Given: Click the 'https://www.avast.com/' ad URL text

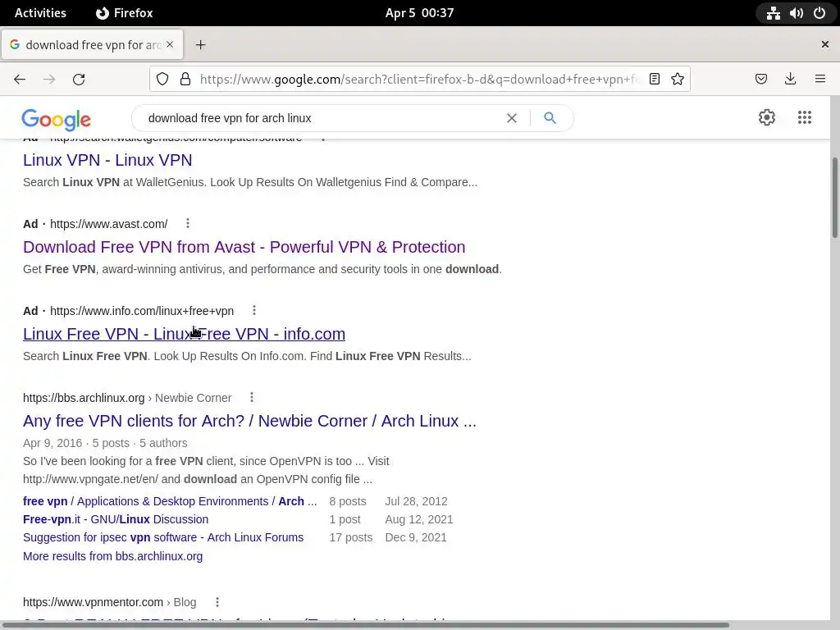Looking at the screenshot, I should 109,224.
